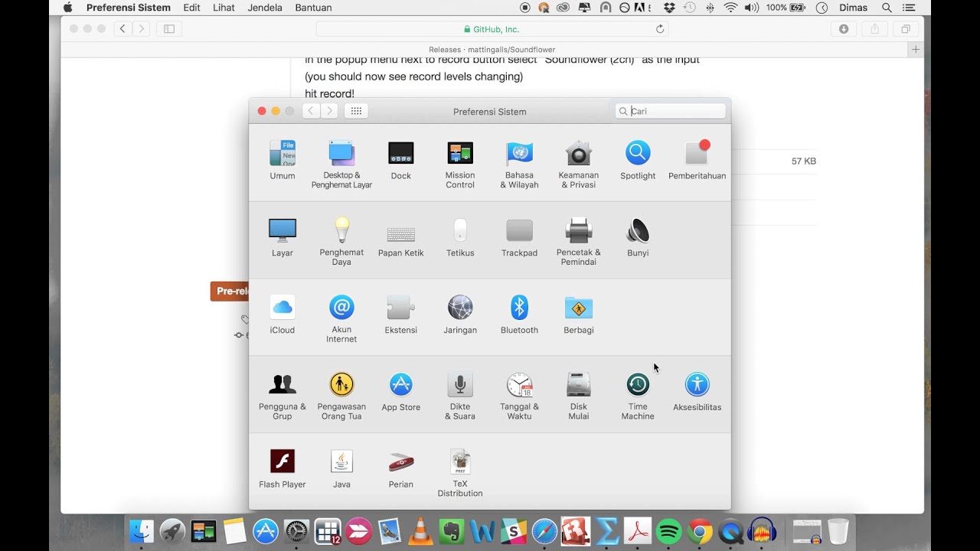This screenshot has height=551, width=980.
Task: Click the Cari search field
Action: click(671, 111)
